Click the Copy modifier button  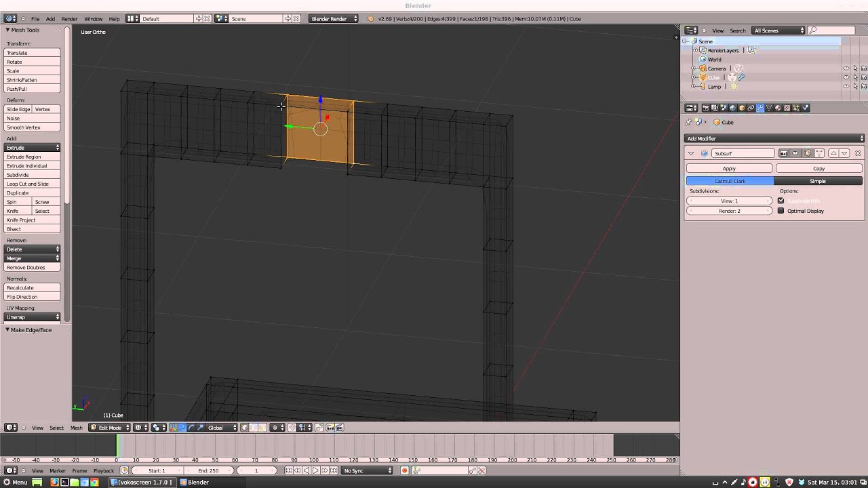pyautogui.click(x=819, y=168)
